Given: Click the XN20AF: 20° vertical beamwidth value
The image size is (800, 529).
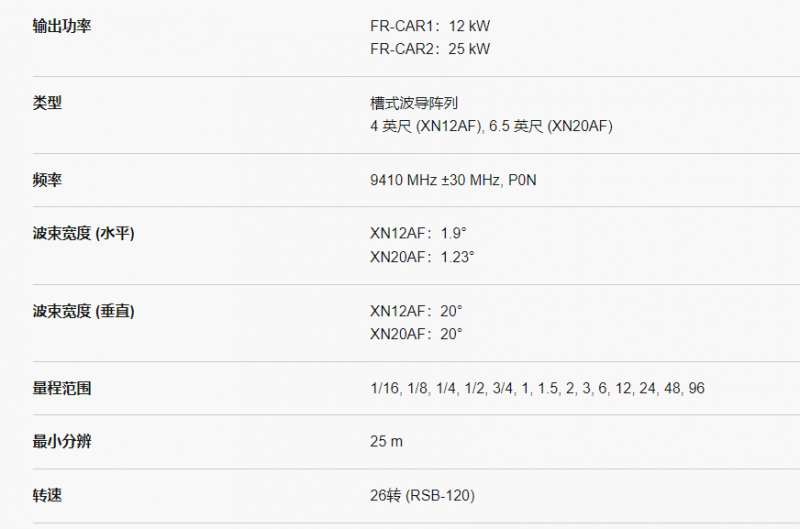Looking at the screenshot, I should coord(416,334).
